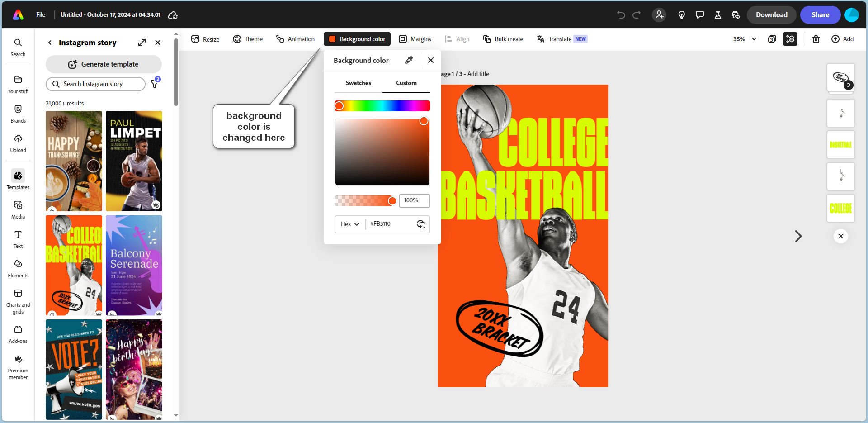Screen dimensions: 868x423
Task: Open the Hex format dropdown
Action: (349, 224)
